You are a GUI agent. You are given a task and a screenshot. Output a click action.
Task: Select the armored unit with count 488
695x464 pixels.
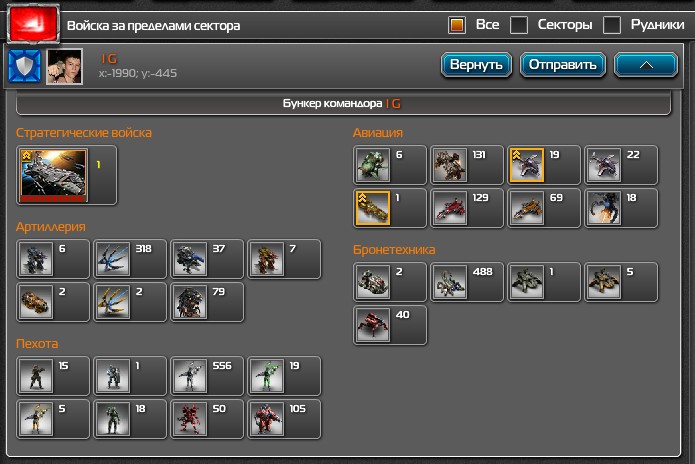[467, 282]
